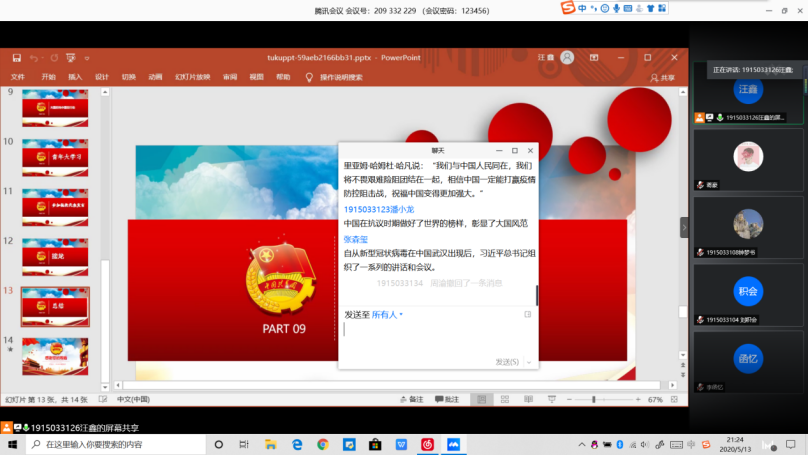This screenshot has width=808, height=455.
Task: Click sender name 1915033123潘小龙 in chat
Action: (x=379, y=209)
